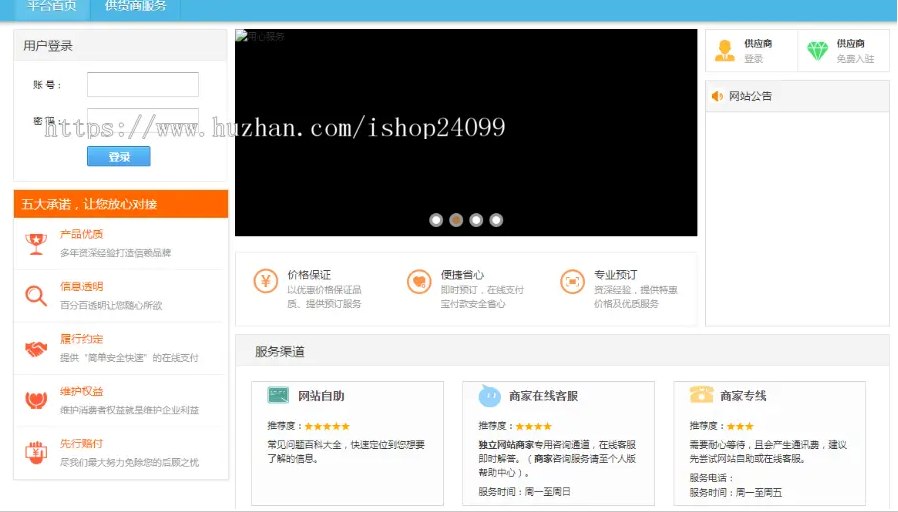This screenshot has height=512, width=898.
Task: Click the yen-hand icon beside 先行赔付
Action: pyautogui.click(x=36, y=452)
